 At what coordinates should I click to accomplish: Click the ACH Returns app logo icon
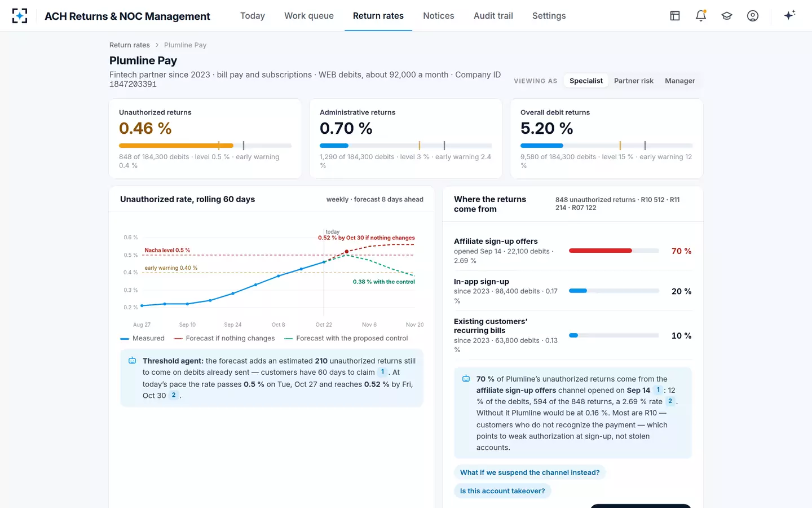pos(20,16)
